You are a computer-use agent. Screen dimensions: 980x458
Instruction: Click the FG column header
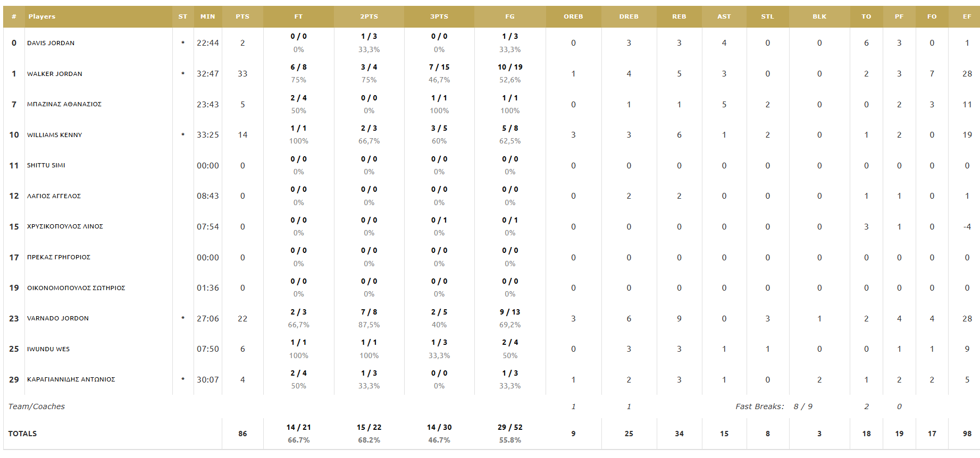point(510,16)
